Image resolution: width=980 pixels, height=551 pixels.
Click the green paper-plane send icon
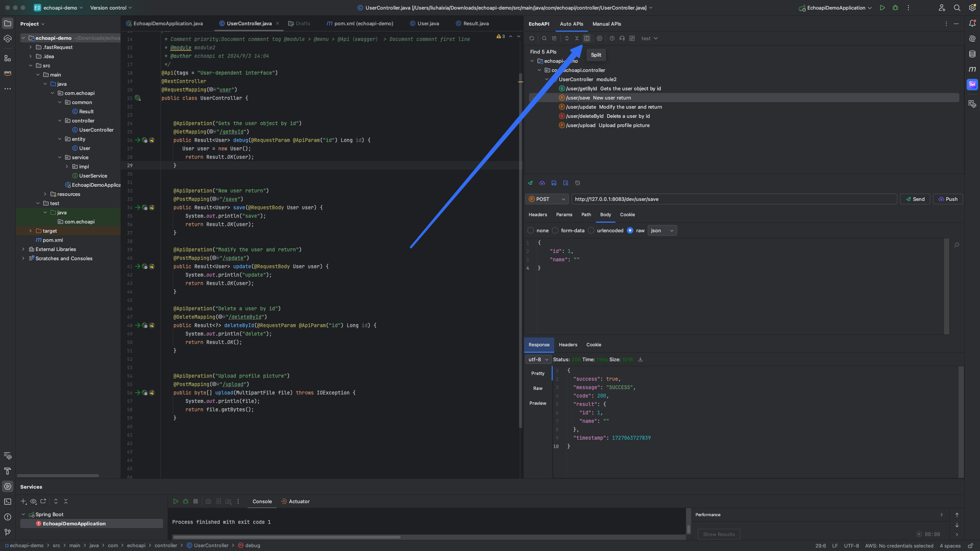coord(530,183)
